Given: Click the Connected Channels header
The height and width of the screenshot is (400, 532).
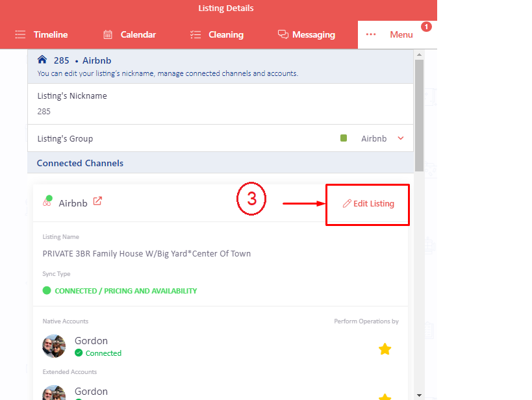Looking at the screenshot, I should 80,163.
